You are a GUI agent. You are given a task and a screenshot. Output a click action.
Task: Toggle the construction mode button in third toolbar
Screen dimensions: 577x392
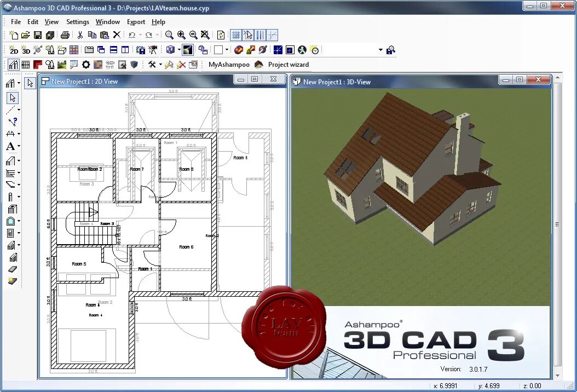click(13, 65)
